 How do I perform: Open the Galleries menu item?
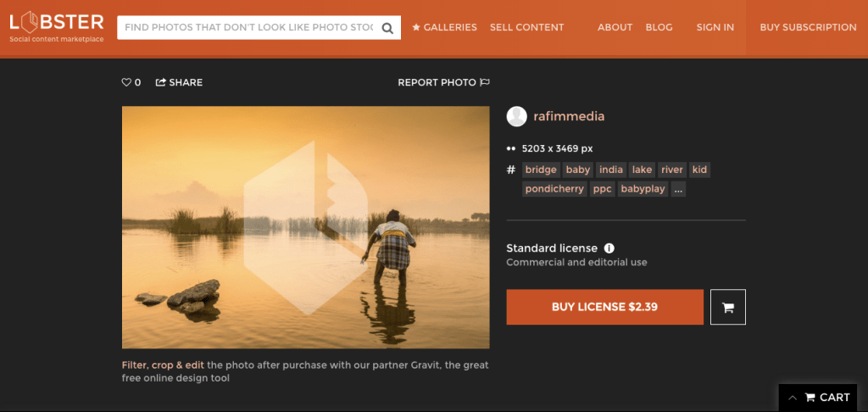(x=444, y=27)
